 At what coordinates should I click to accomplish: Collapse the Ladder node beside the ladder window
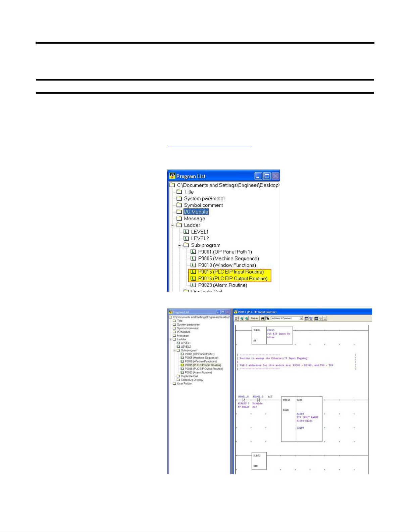[x=171, y=339]
